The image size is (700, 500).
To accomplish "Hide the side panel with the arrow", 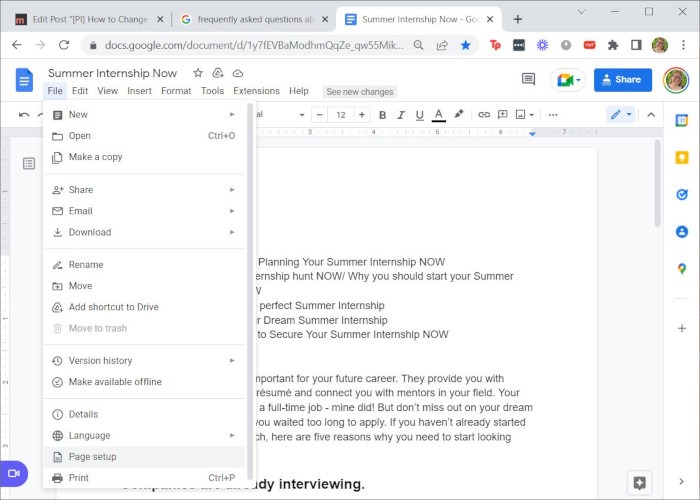I will pos(681,481).
